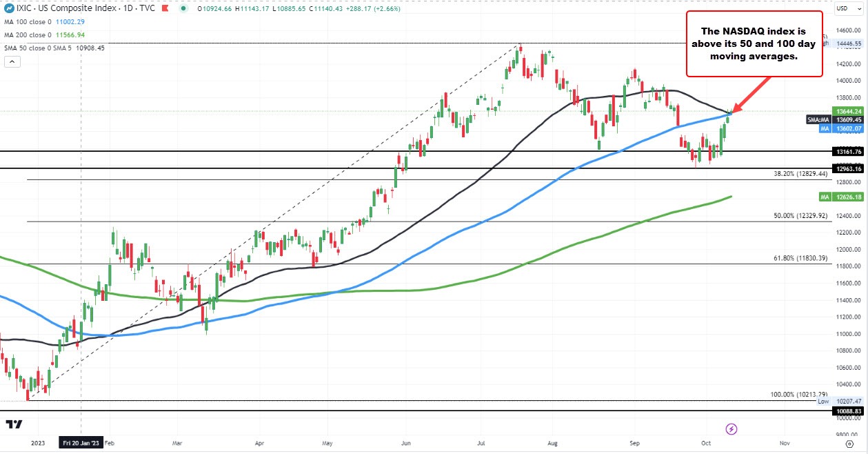Click the MA 200 value 11566.94

(x=69, y=34)
